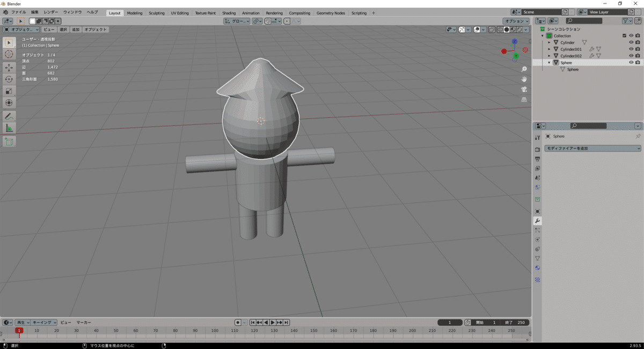Select the Measure tool
644x349 pixels.
click(x=9, y=128)
